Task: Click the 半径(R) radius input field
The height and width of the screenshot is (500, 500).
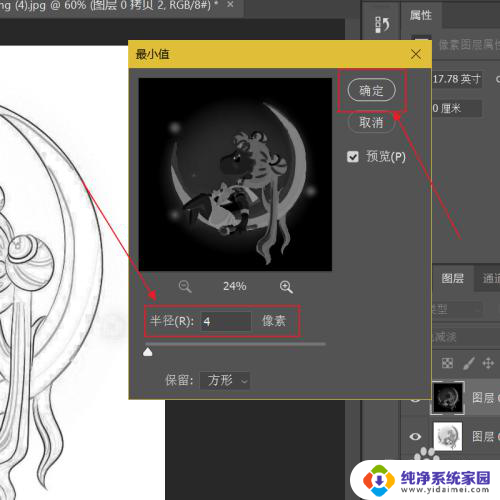Action: (x=226, y=321)
